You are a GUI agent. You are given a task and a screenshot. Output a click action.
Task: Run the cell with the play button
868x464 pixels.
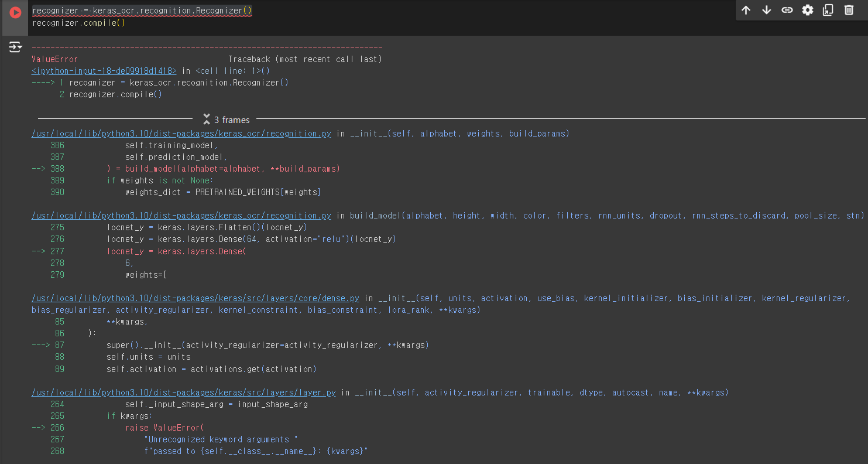click(15, 12)
